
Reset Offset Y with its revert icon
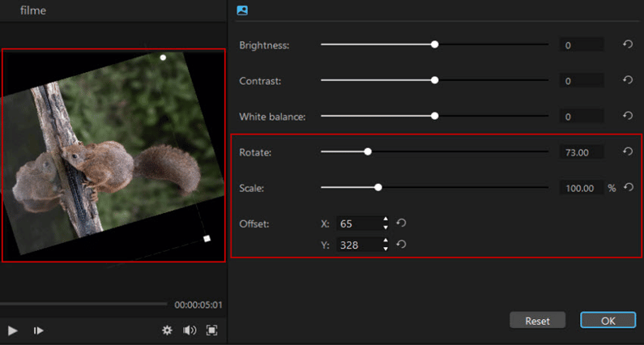(401, 244)
